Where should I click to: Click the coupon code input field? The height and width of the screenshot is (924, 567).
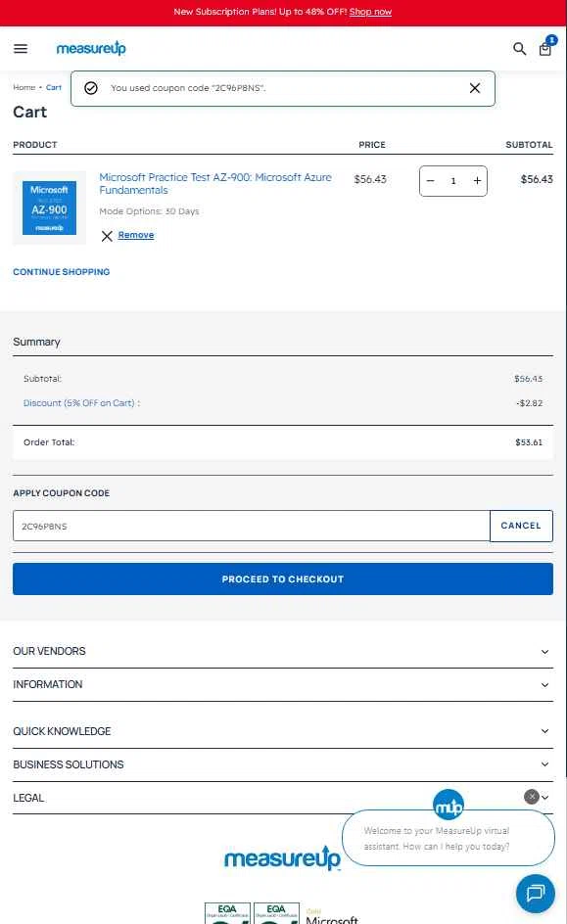click(x=251, y=526)
